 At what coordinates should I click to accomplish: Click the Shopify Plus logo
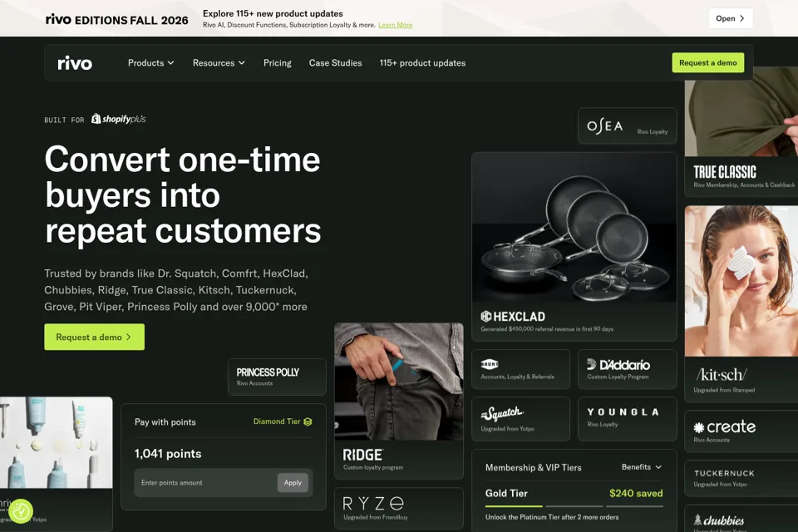coord(118,119)
